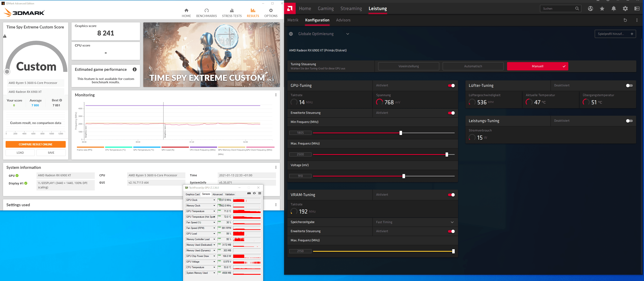Click Spielprofil hinzufügen button

click(615, 34)
